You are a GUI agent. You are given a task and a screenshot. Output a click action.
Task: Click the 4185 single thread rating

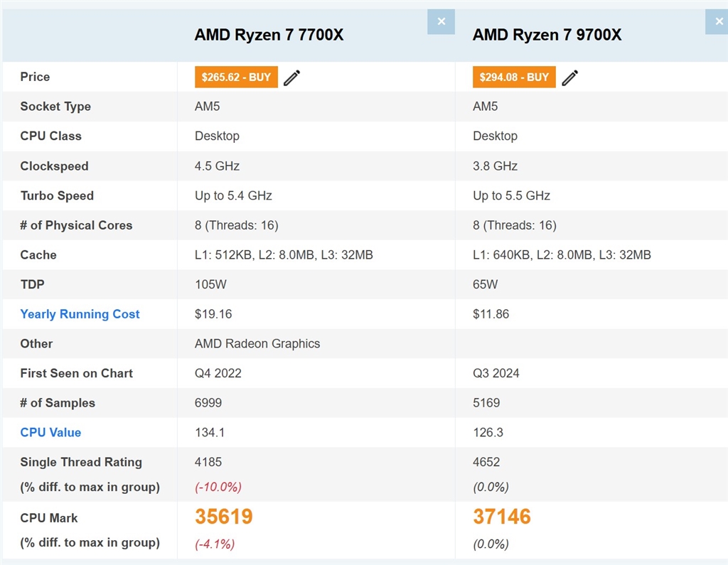click(x=208, y=462)
